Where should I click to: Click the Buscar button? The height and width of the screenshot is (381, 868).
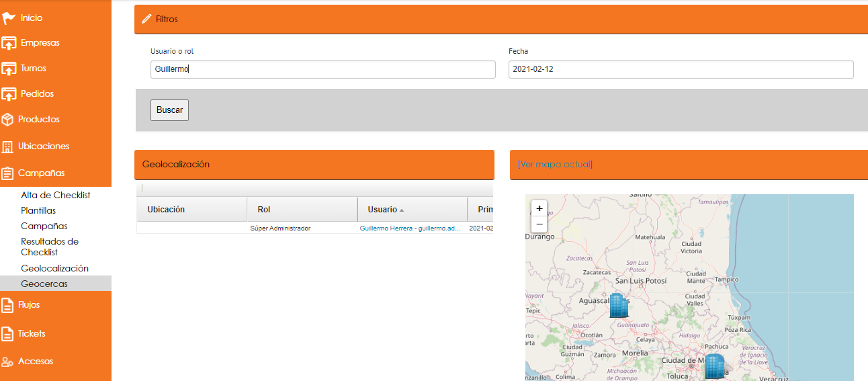click(169, 110)
